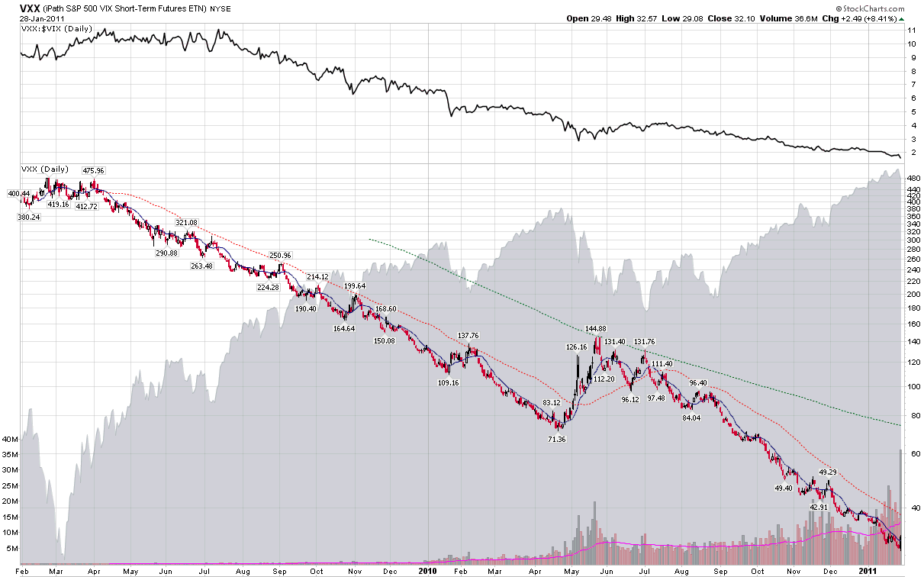924x577 pixels.
Task: Click the 84.04 price label
Action: tap(691, 417)
